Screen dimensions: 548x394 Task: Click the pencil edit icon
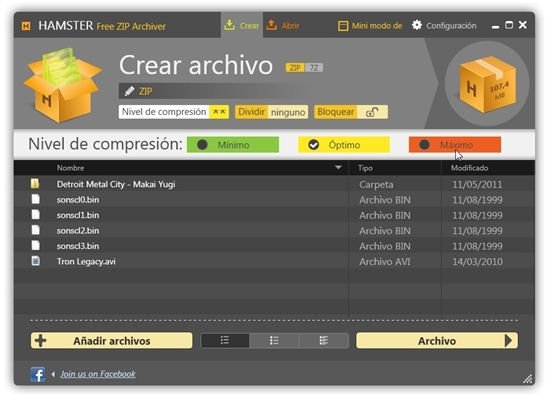click(x=129, y=91)
